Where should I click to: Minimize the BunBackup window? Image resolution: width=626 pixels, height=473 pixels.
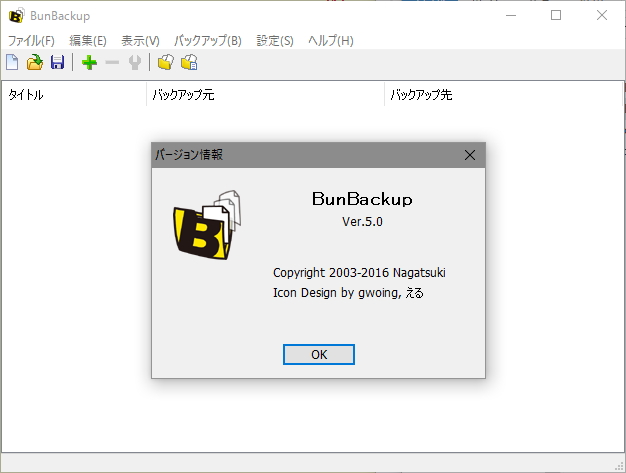(511, 16)
